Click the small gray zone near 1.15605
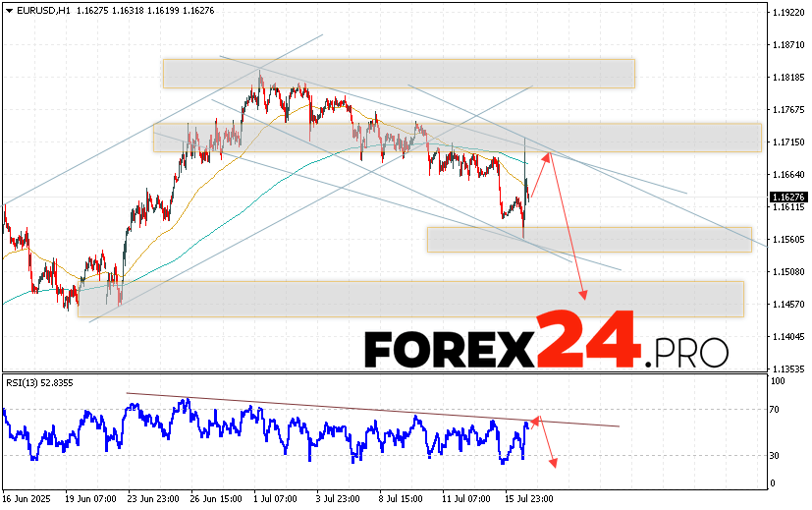 [x=589, y=240]
